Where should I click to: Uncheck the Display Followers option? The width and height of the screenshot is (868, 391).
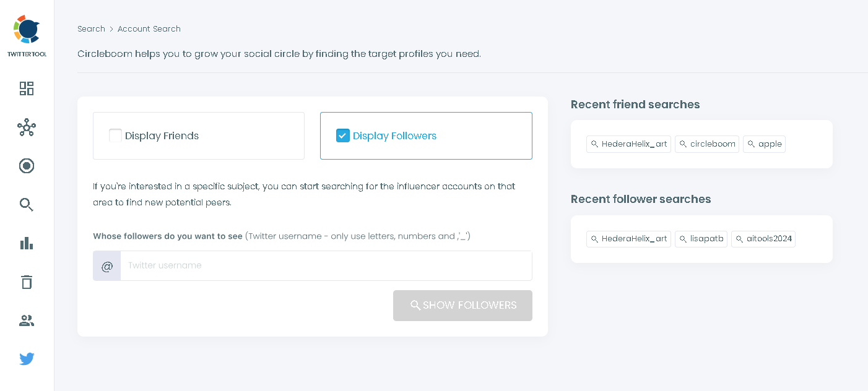tap(342, 135)
